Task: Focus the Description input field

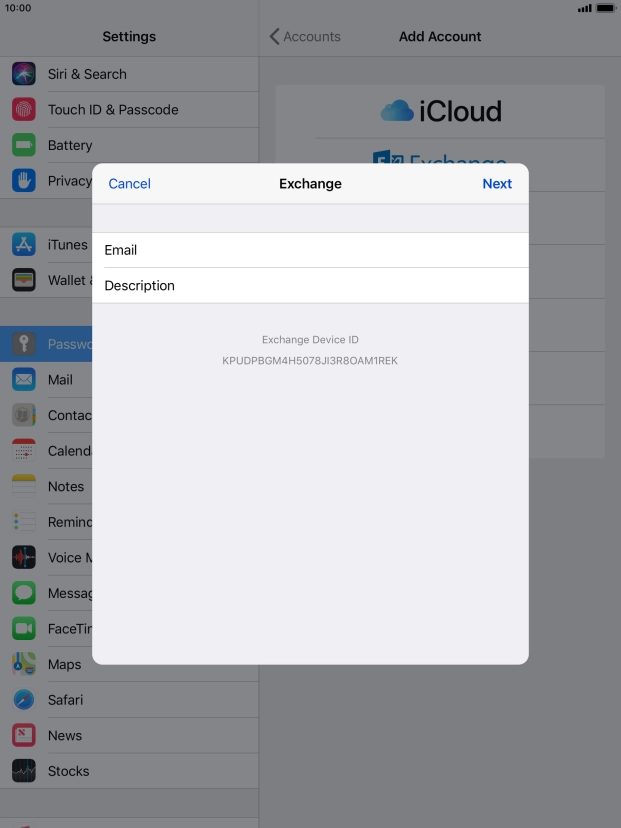Action: pyautogui.click(x=310, y=286)
